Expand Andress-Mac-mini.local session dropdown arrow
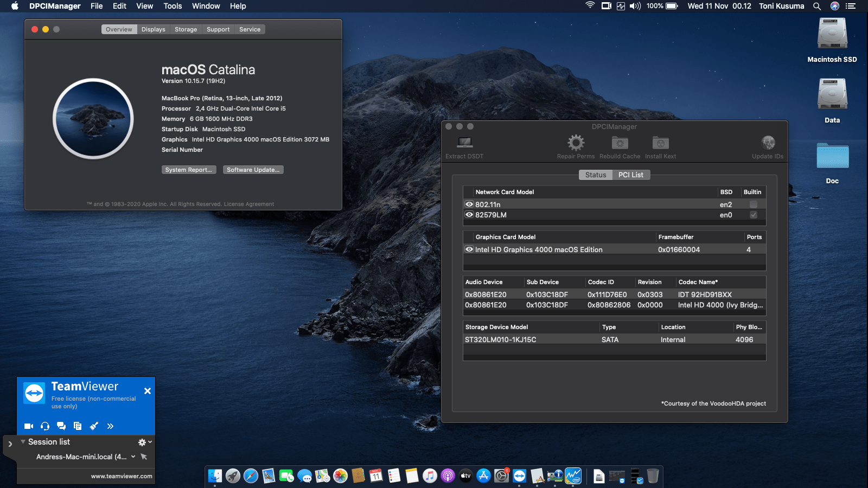Image resolution: width=868 pixels, height=488 pixels. [x=133, y=457]
